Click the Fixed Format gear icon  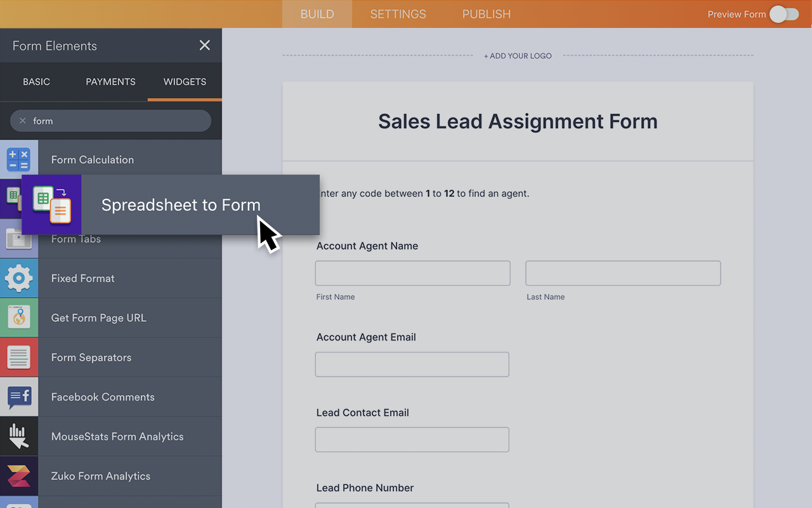tap(19, 278)
